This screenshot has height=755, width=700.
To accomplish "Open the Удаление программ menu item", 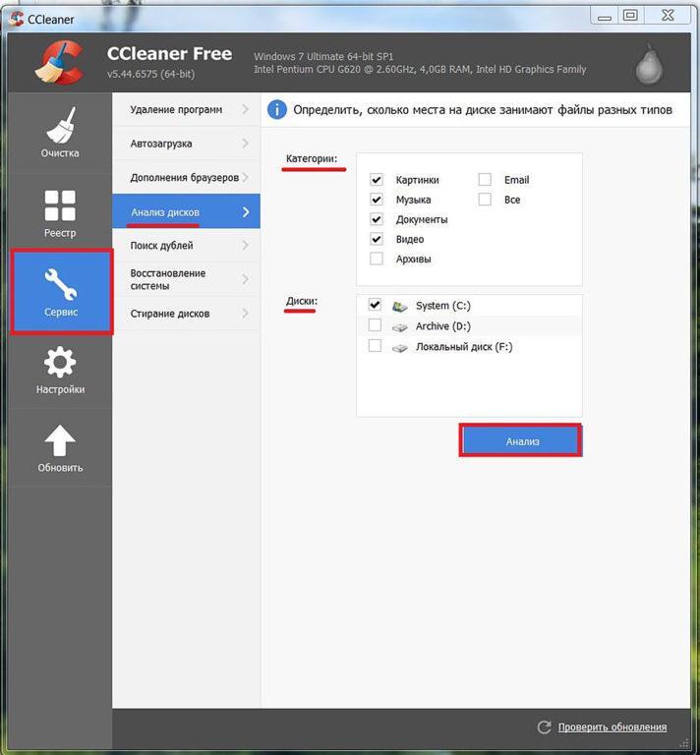I will coord(187,109).
